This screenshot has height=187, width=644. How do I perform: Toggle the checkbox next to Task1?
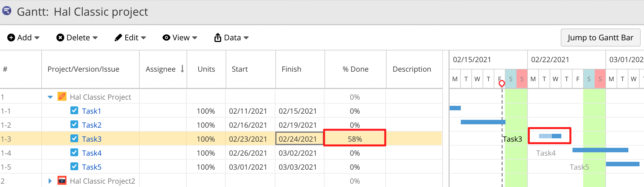(x=74, y=111)
